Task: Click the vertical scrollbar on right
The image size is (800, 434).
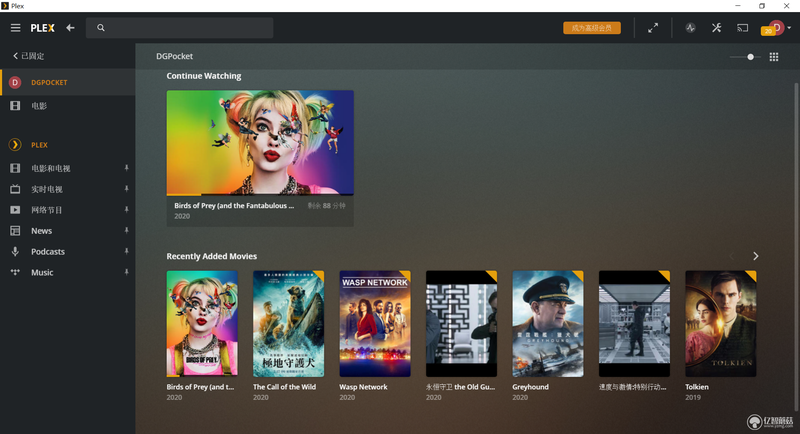Action: pyautogui.click(x=796, y=246)
